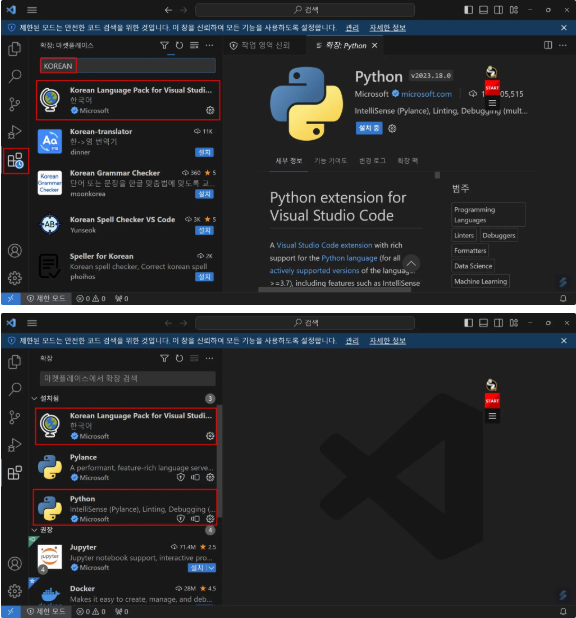Filter extensions in installed extensions window
Viewport: 576px width, 618px height.
[164, 358]
